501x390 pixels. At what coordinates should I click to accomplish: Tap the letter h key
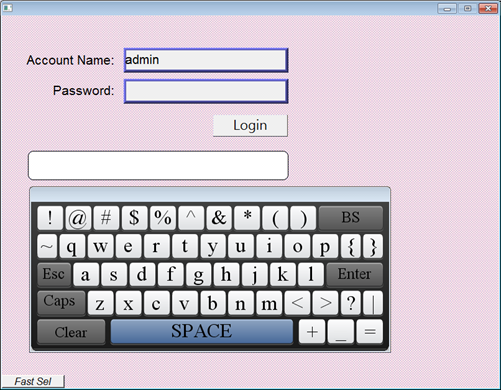(227, 274)
